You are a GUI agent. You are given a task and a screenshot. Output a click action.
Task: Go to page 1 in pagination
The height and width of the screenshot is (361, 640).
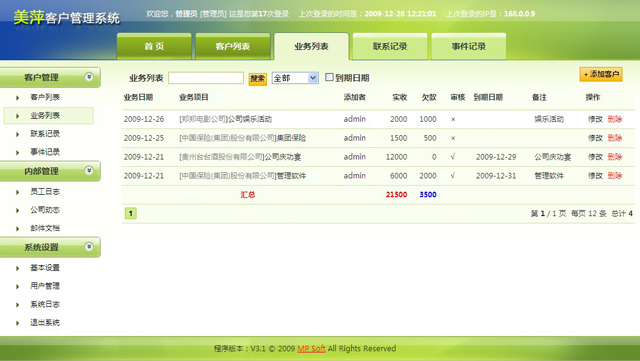tap(131, 213)
